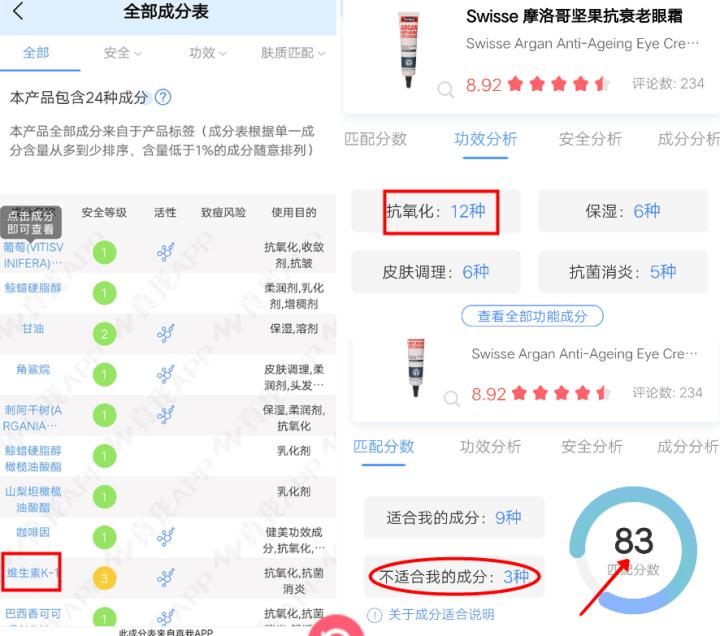Expand the 功效 filter dropdown

click(x=208, y=53)
